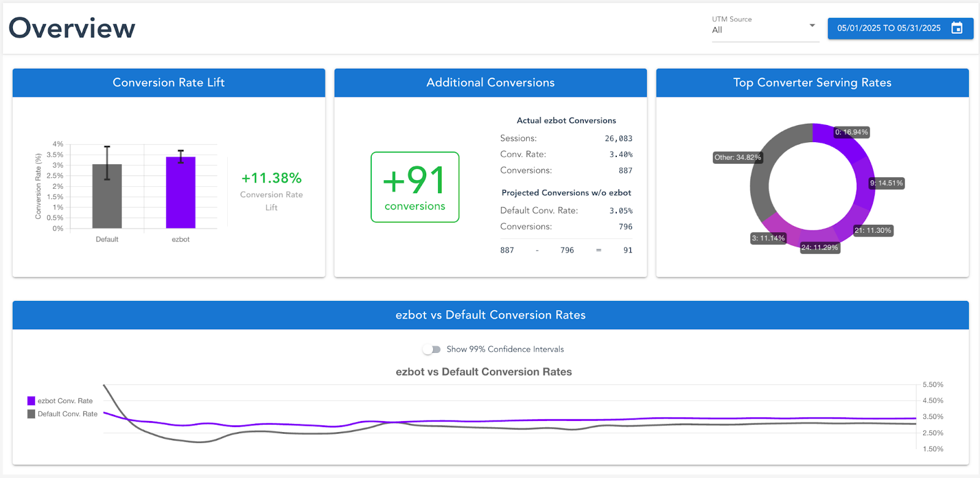Click the +91 conversions green box
980x478 pixels.
point(415,187)
